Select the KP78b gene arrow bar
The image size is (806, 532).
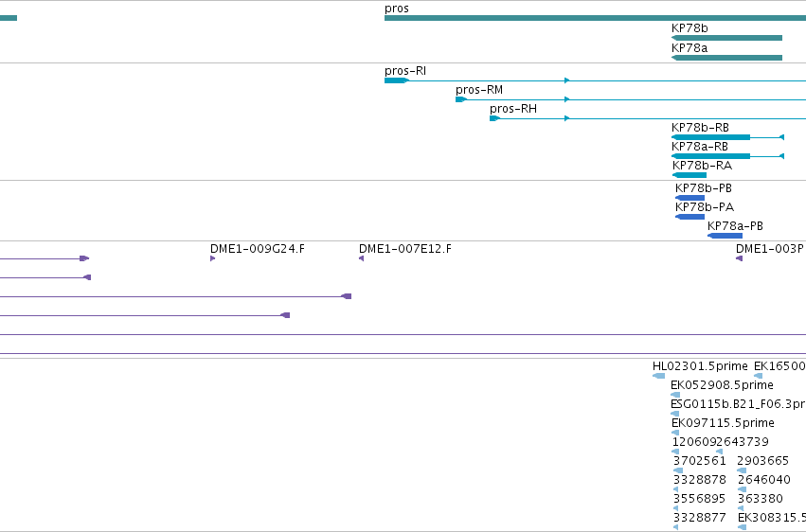(x=726, y=38)
